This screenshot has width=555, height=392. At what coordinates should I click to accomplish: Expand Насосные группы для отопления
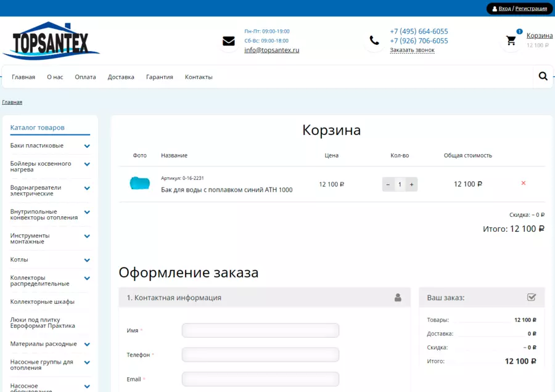[87, 362]
